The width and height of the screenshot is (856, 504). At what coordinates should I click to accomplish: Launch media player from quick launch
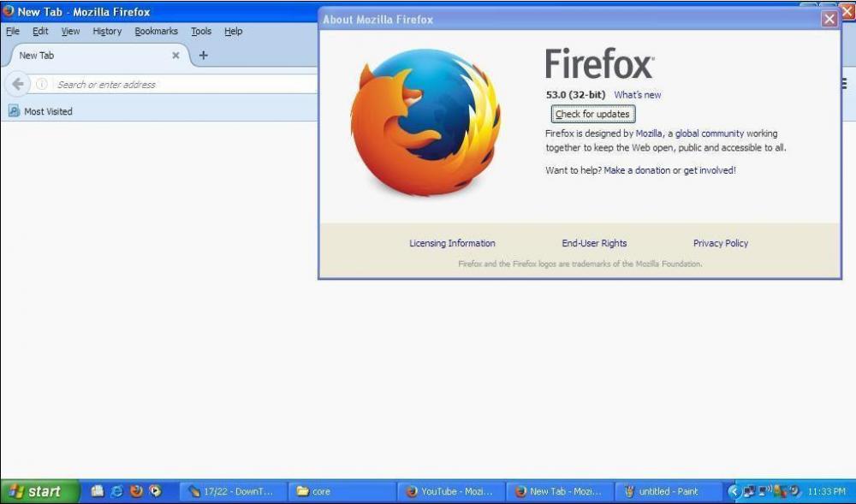[155, 491]
